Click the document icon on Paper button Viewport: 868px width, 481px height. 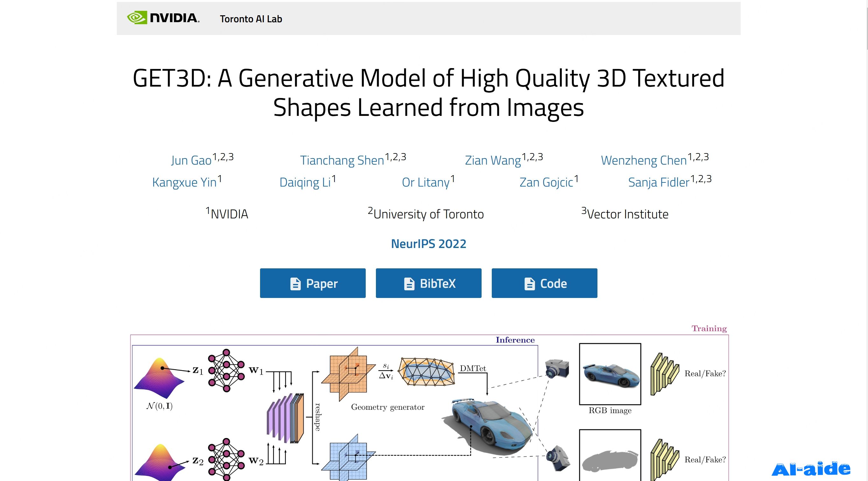point(295,284)
